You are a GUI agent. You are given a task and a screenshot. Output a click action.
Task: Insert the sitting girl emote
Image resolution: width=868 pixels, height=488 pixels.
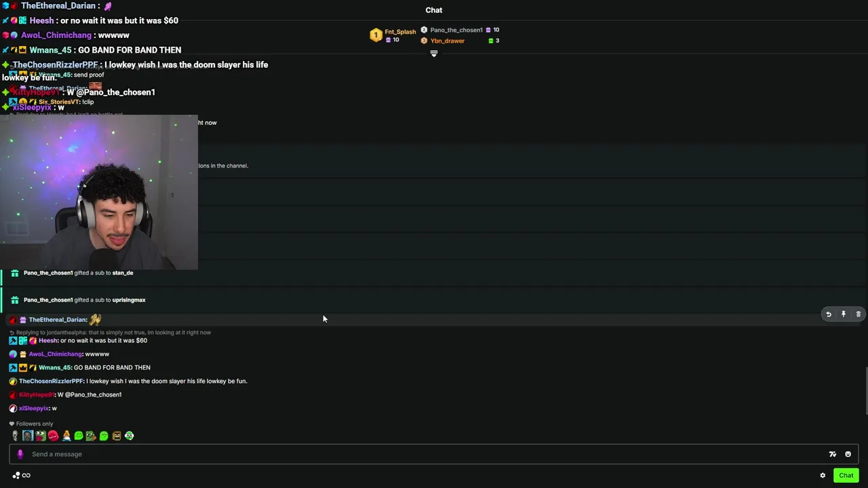(x=66, y=436)
